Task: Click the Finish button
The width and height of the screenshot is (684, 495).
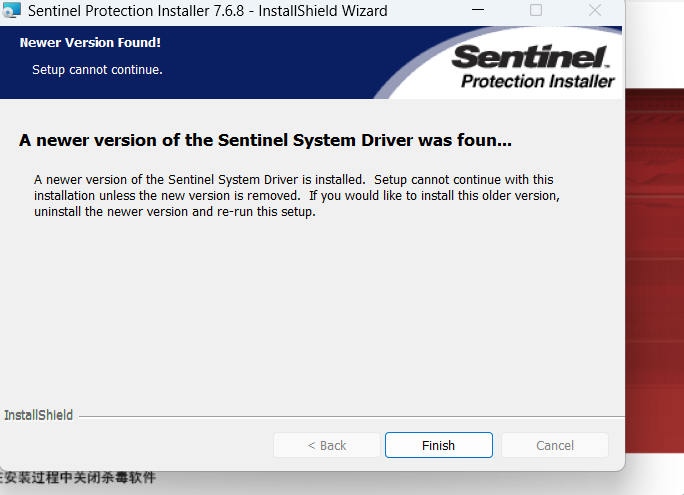Action: [438, 445]
